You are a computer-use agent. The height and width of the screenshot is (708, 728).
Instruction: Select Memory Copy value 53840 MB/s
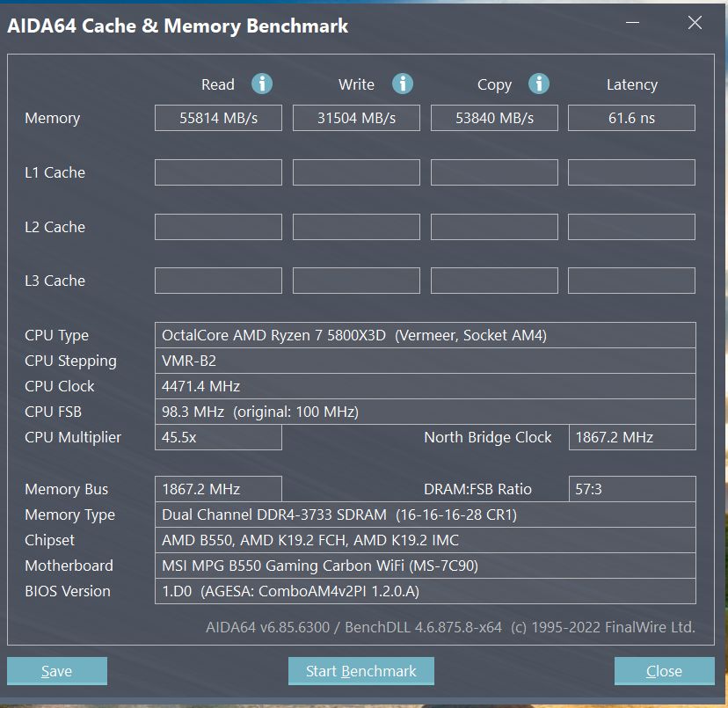pos(494,118)
